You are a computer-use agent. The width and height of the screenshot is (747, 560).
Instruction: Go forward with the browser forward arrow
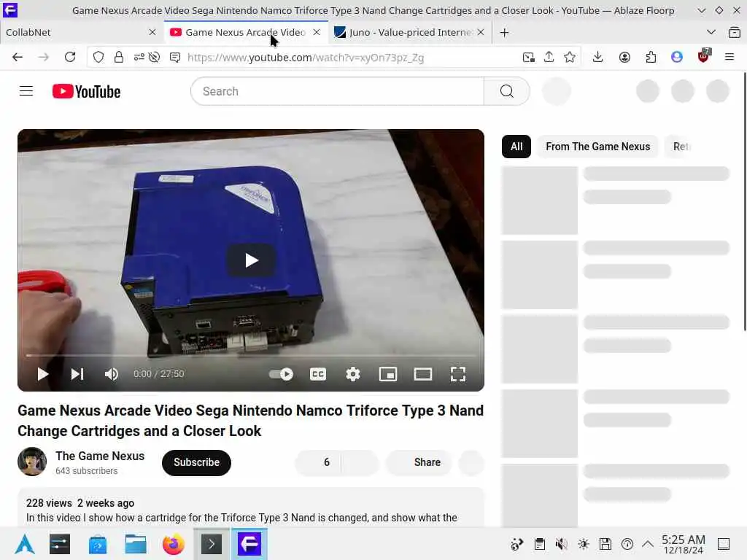pyautogui.click(x=43, y=57)
